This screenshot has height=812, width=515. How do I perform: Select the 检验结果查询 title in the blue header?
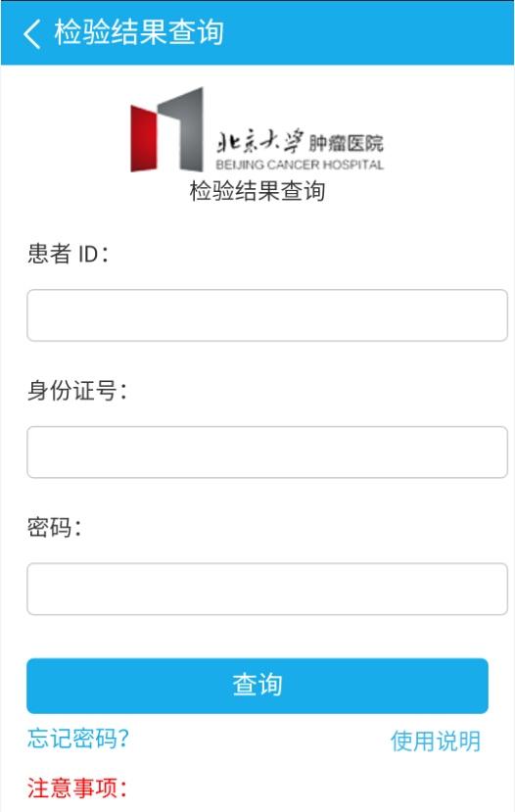point(139,32)
